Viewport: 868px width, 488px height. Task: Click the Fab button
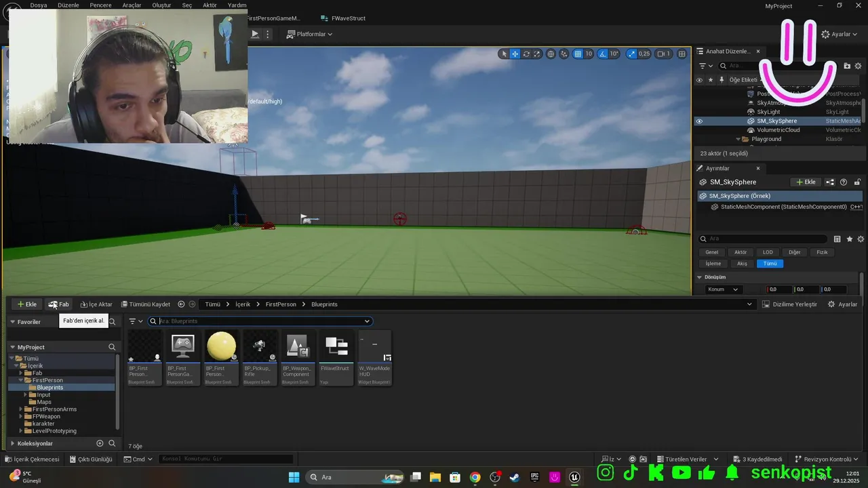[58, 304]
